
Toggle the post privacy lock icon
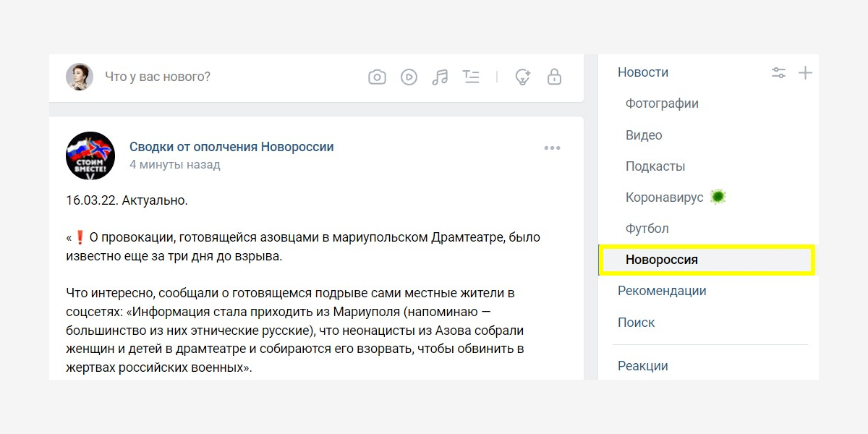click(x=554, y=77)
